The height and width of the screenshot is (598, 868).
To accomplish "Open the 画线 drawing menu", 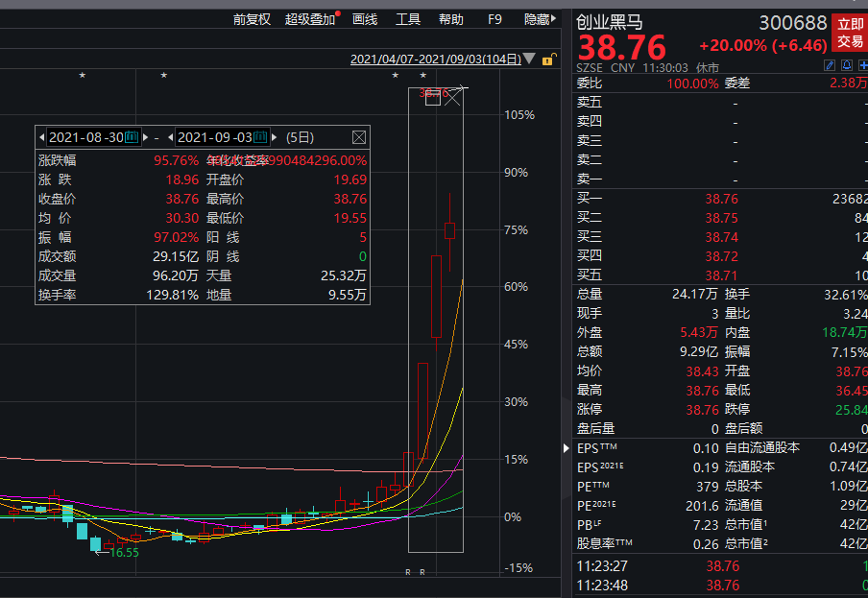I will [365, 19].
